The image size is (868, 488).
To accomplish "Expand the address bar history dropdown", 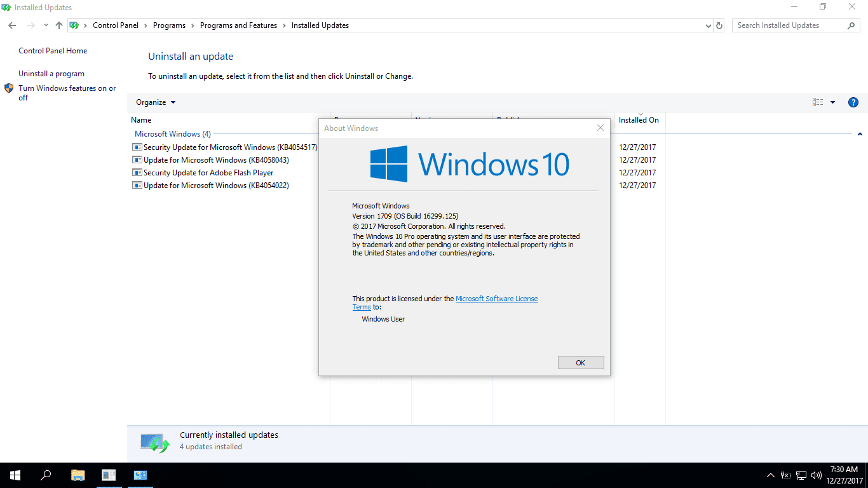I will pyautogui.click(x=708, y=25).
